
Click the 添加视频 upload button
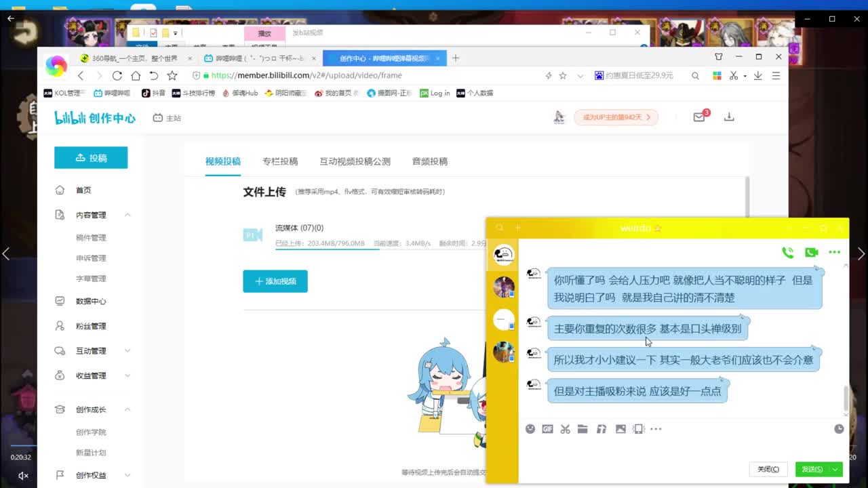pos(275,281)
